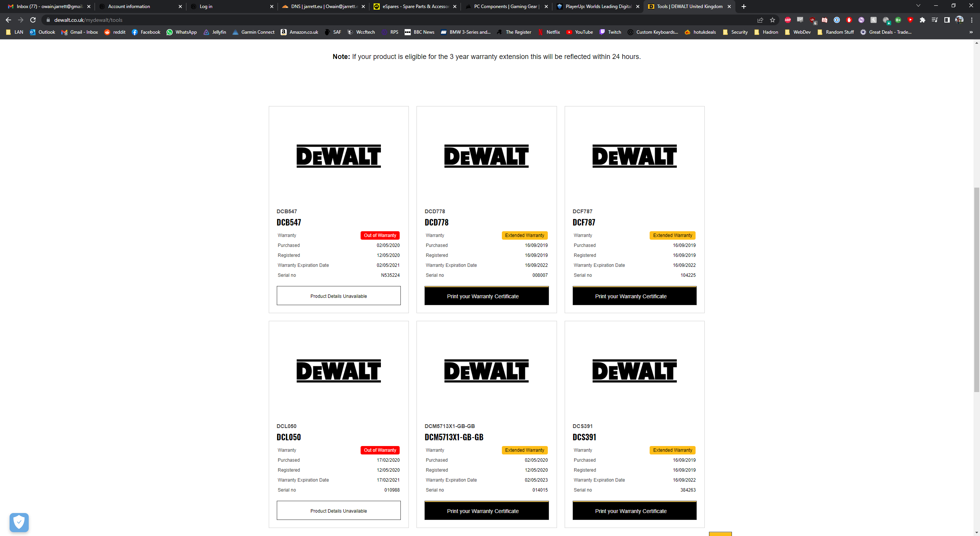The height and width of the screenshot is (536, 980).
Task: Click the DCL050 product title
Action: click(x=289, y=437)
